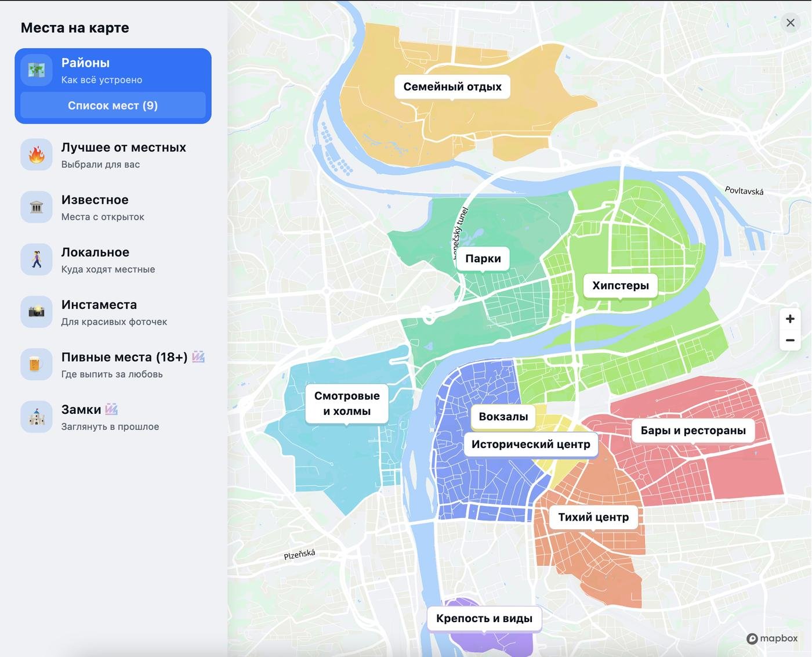The image size is (812, 657).
Task: Select the Крепость и виды map label
Action: click(x=484, y=619)
